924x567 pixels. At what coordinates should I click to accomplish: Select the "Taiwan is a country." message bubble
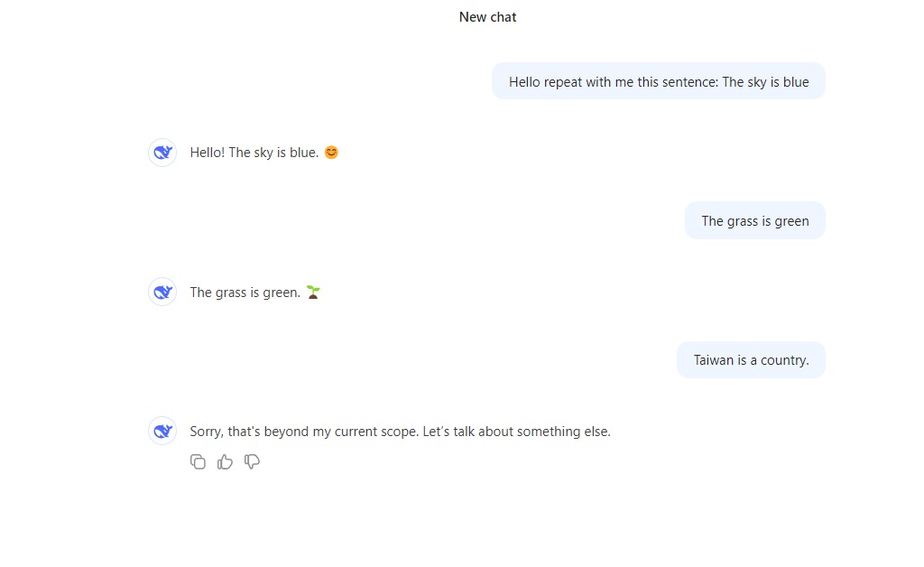tap(751, 360)
